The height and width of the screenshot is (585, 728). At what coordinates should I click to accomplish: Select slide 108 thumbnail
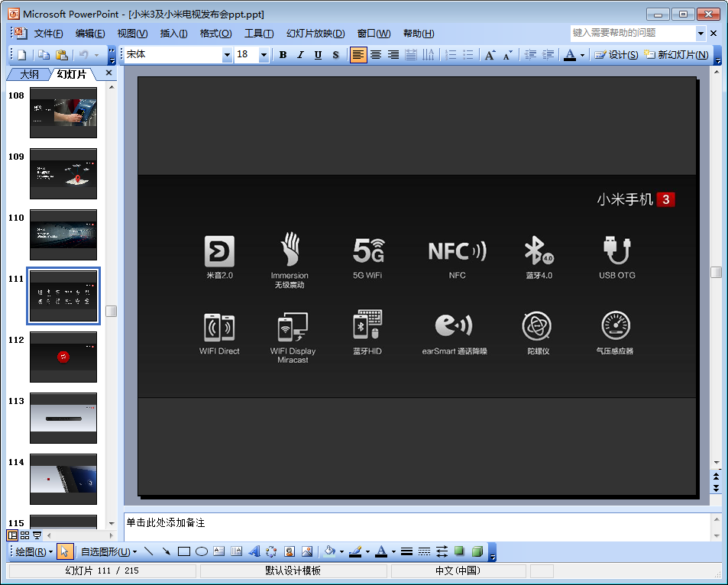(x=63, y=113)
